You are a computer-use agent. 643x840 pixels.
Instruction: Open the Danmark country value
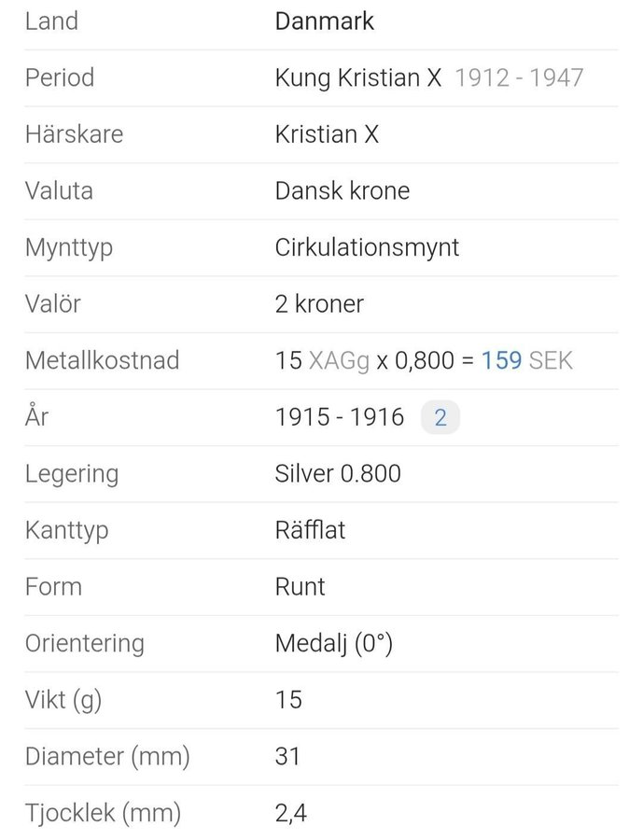(324, 21)
